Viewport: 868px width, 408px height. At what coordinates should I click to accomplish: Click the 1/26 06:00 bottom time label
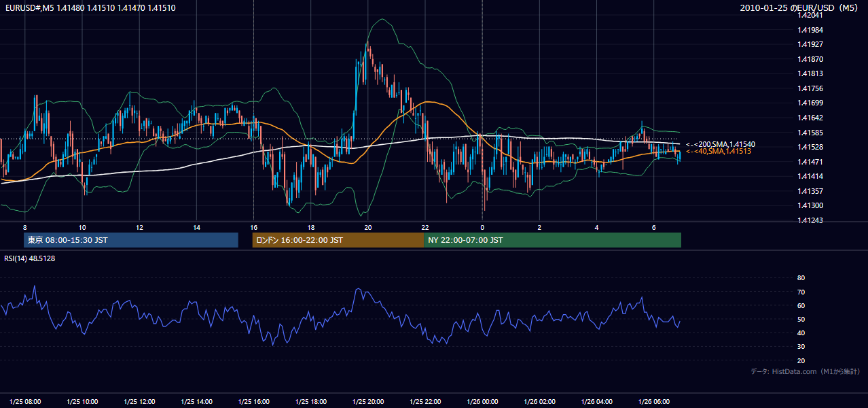(x=655, y=401)
